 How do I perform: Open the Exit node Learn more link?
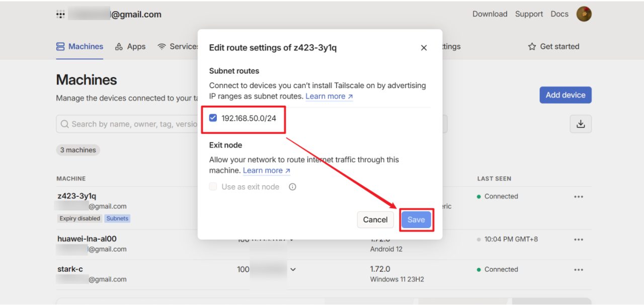click(x=267, y=171)
